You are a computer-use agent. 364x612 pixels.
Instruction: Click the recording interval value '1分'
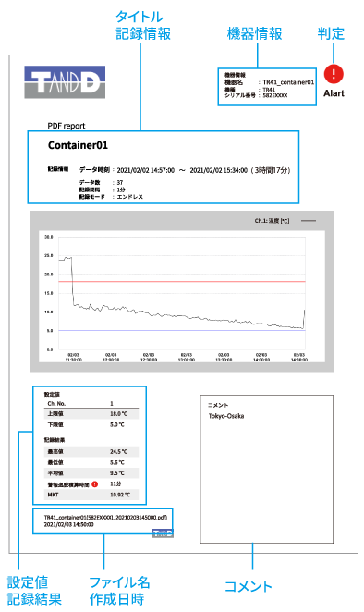121,190
